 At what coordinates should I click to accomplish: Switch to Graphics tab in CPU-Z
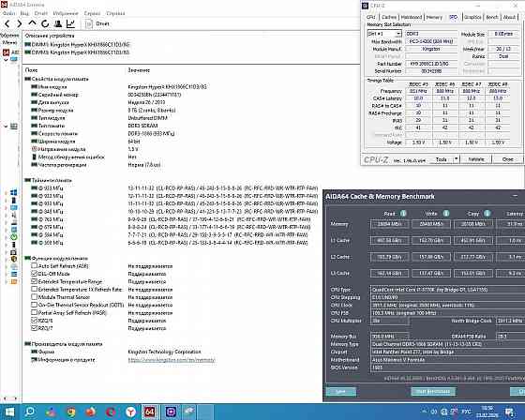click(x=472, y=17)
